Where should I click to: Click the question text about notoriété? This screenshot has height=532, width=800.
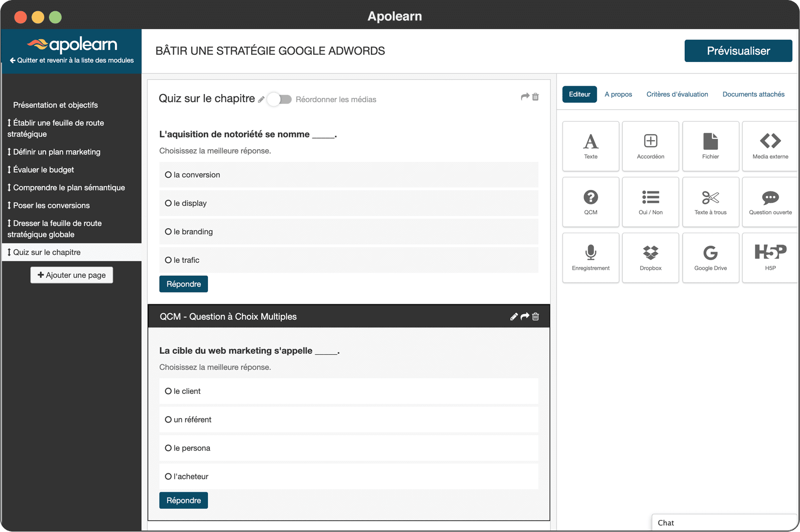(x=248, y=134)
